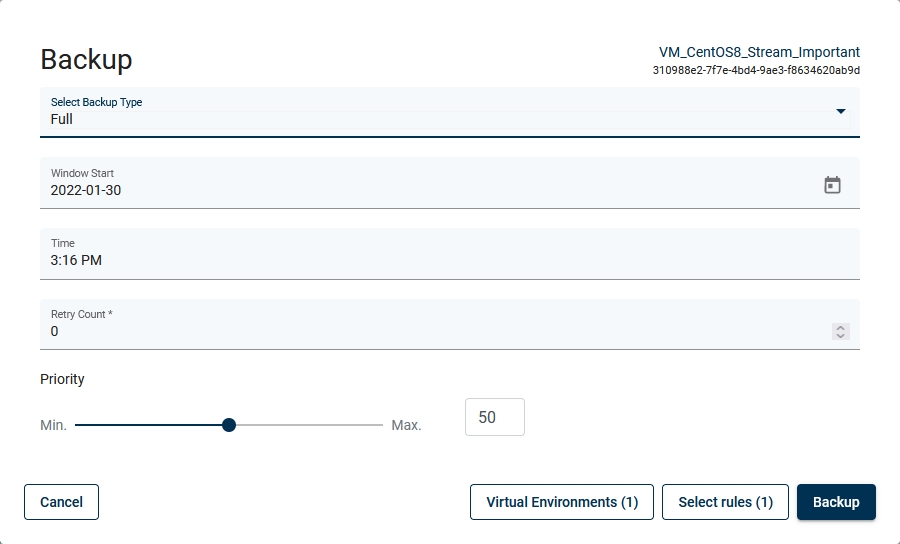Start the job with the Backup button
The height and width of the screenshot is (544, 900).
pyautogui.click(x=836, y=502)
